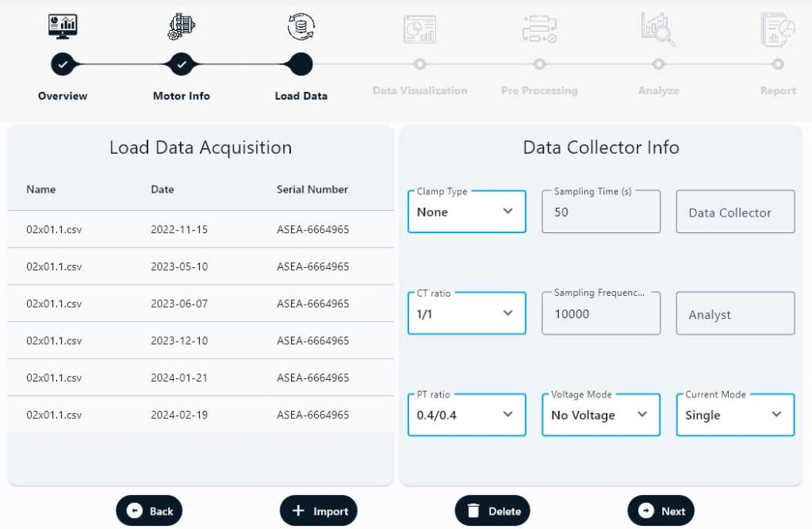Image resolution: width=812 pixels, height=529 pixels.
Task: Change Voltage Mode from No Voltage
Action: (600, 415)
